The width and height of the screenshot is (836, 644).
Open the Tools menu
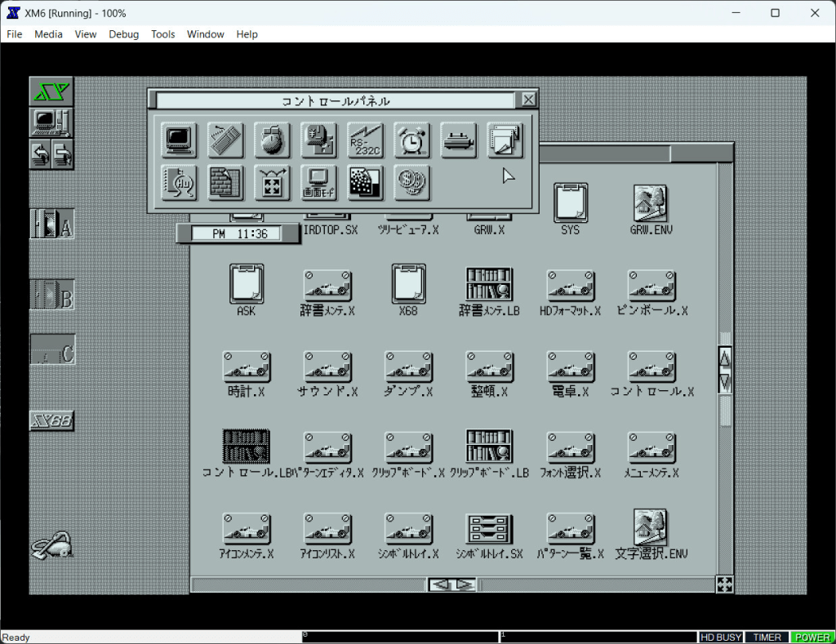click(162, 34)
